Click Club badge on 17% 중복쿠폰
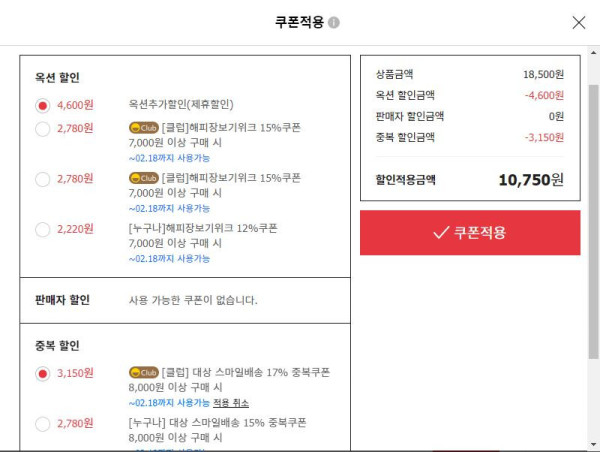This screenshot has height=452, width=600. (143, 372)
